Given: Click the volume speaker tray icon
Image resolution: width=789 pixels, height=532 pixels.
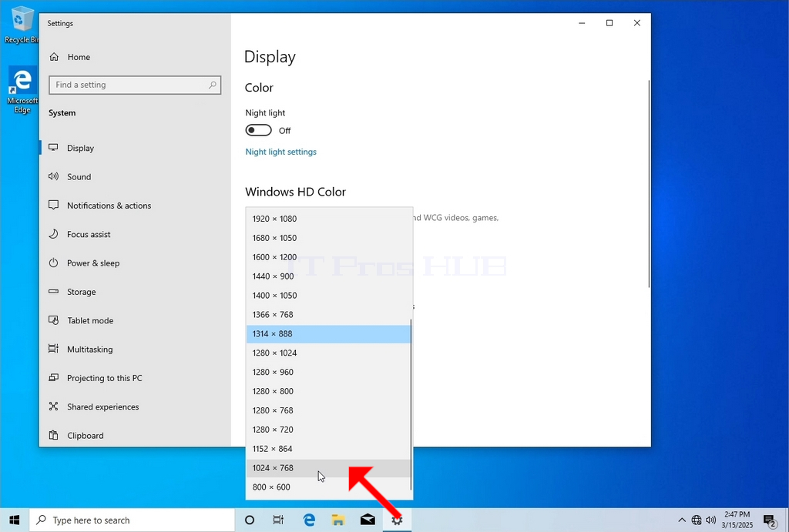Looking at the screenshot, I should pyautogui.click(x=711, y=520).
